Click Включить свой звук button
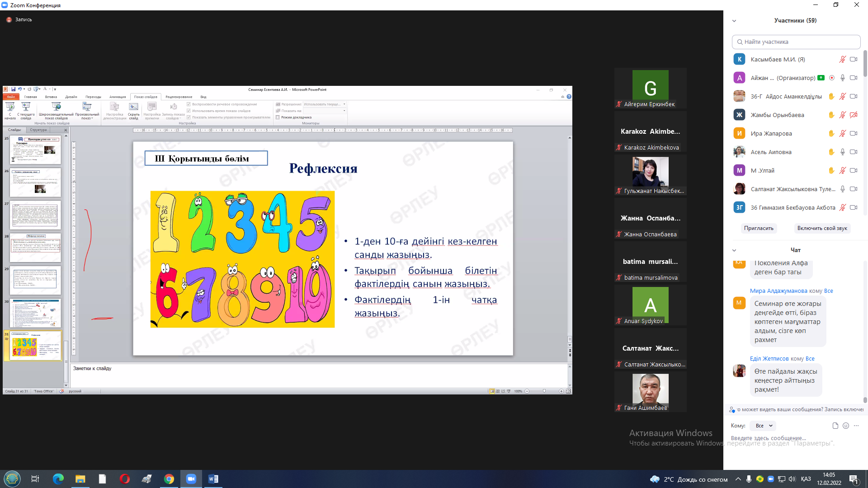This screenshot has width=868, height=488. coord(822,228)
